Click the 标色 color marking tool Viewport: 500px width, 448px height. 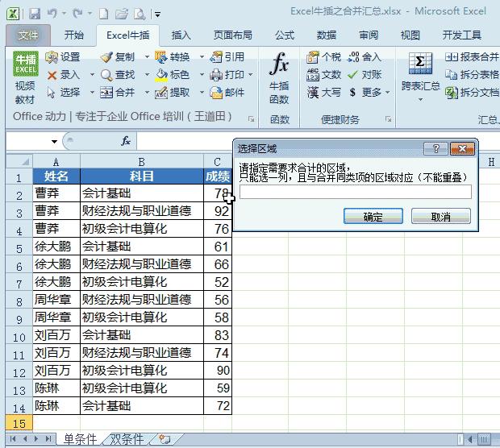(x=173, y=75)
